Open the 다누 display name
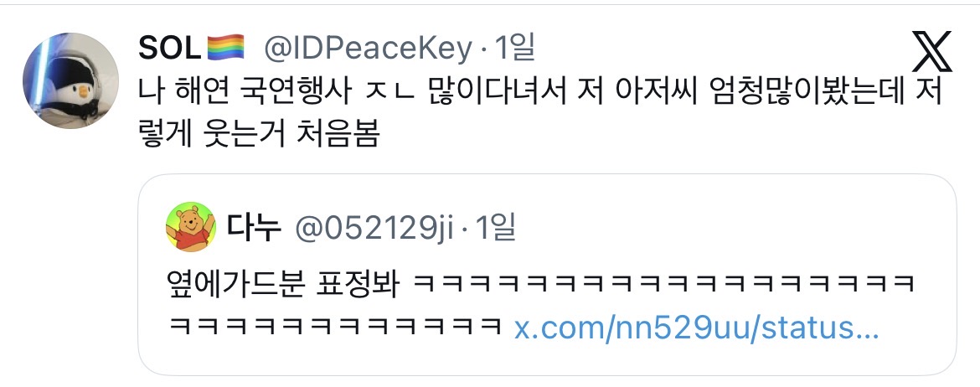980x387 pixels. pos(252,228)
